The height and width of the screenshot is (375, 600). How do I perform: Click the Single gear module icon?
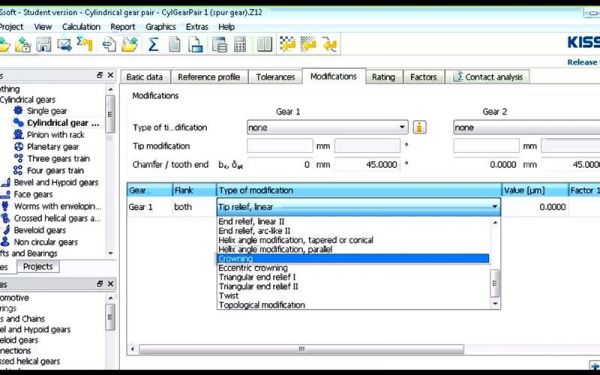pyautogui.click(x=18, y=111)
